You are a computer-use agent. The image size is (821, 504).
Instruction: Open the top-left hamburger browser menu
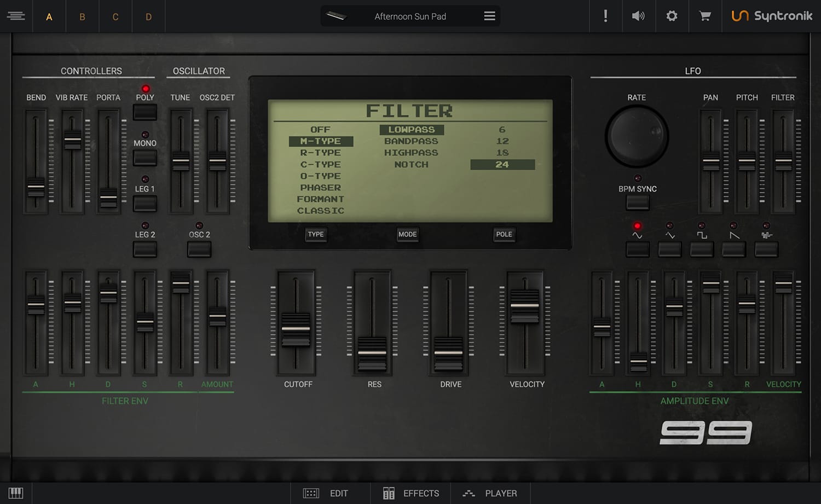(16, 16)
